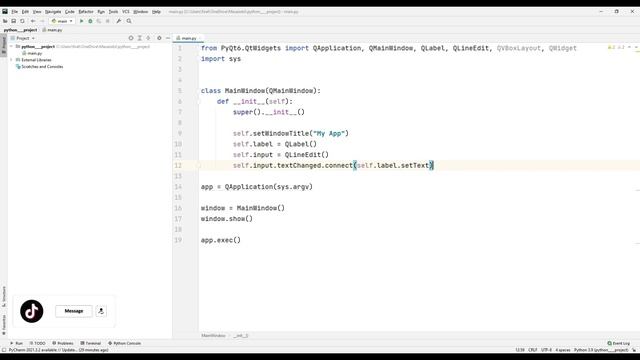640x360 pixels.
Task: Open the Navigate menu
Action: 53,12
